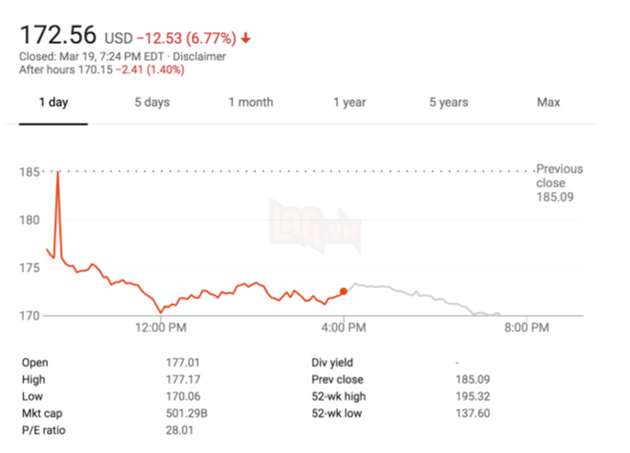Show the 1 year chart range

pos(349,102)
